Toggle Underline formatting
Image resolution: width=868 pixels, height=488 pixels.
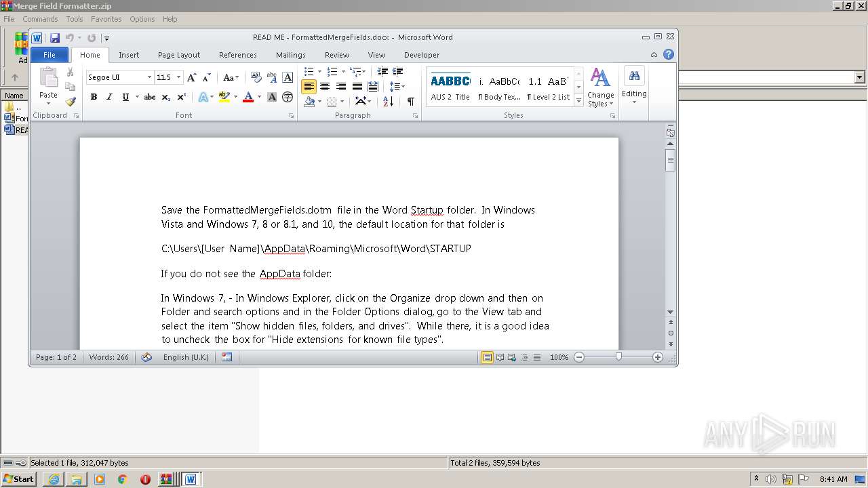pos(125,97)
